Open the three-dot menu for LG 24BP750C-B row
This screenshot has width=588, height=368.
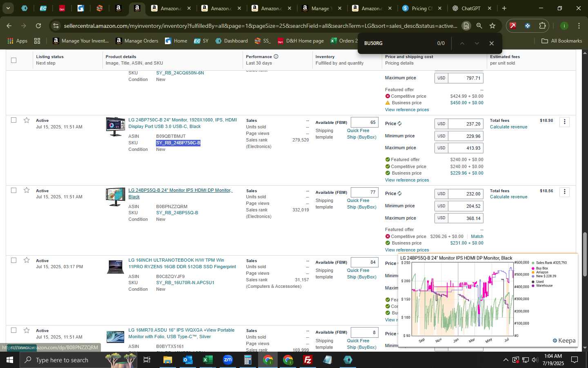pyautogui.click(x=564, y=122)
